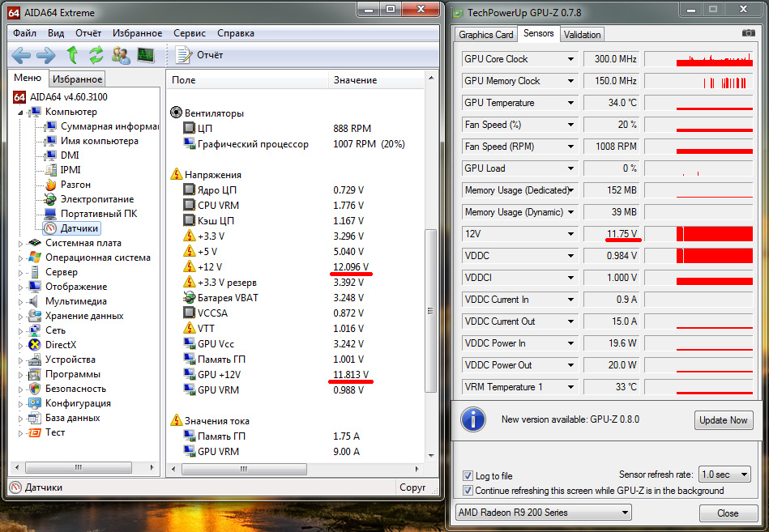769x532 pixels.
Task: Click the green monitor graph toolbar icon
Action: click(x=146, y=55)
